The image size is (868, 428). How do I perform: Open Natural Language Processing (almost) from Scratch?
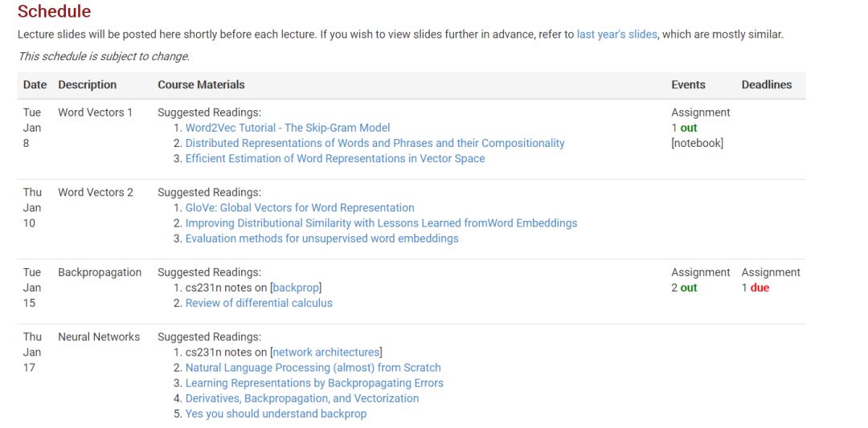click(313, 368)
